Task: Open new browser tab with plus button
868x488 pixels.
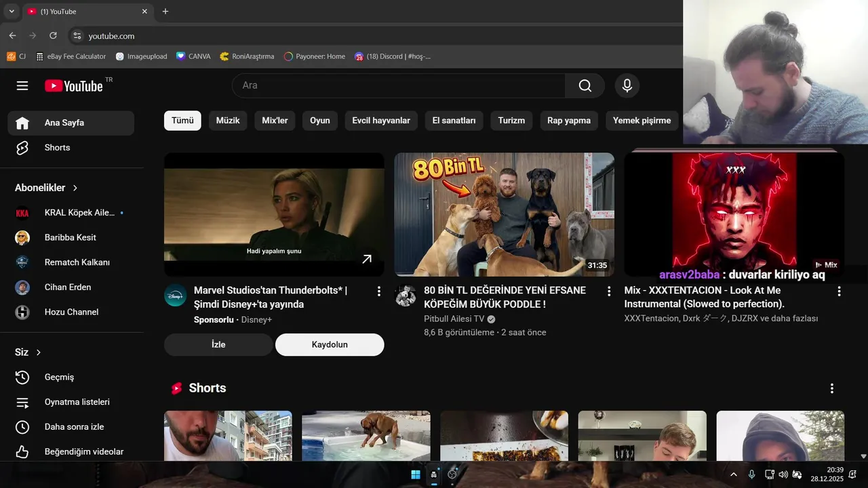Action: tap(165, 12)
